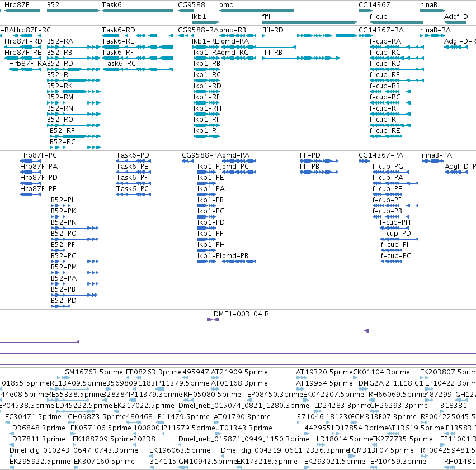Select EST label LD36848.3prime
The height and width of the screenshot is (470, 476).
[37, 428]
